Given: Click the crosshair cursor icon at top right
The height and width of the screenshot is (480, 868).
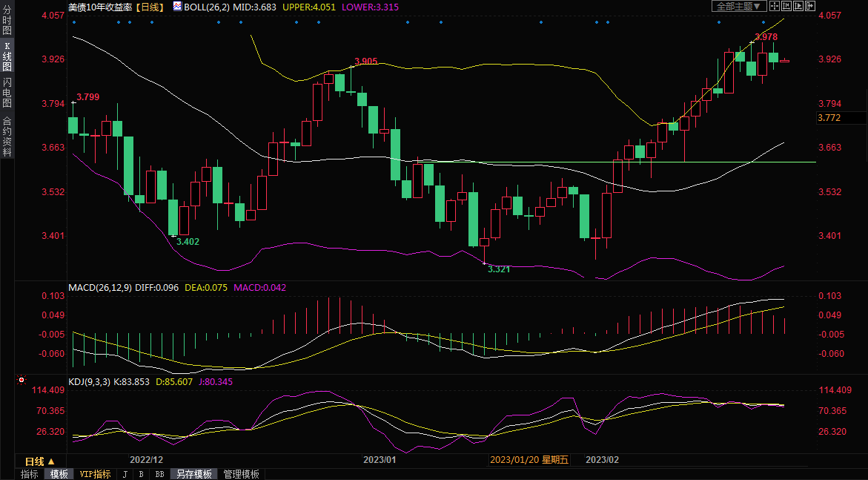Looking at the screenshot, I should (775, 6).
